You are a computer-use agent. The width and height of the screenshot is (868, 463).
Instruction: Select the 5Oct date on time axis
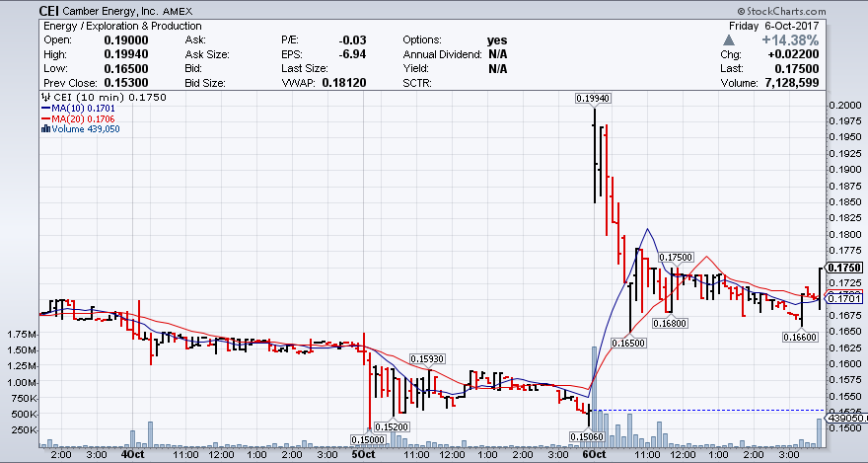tap(363, 454)
